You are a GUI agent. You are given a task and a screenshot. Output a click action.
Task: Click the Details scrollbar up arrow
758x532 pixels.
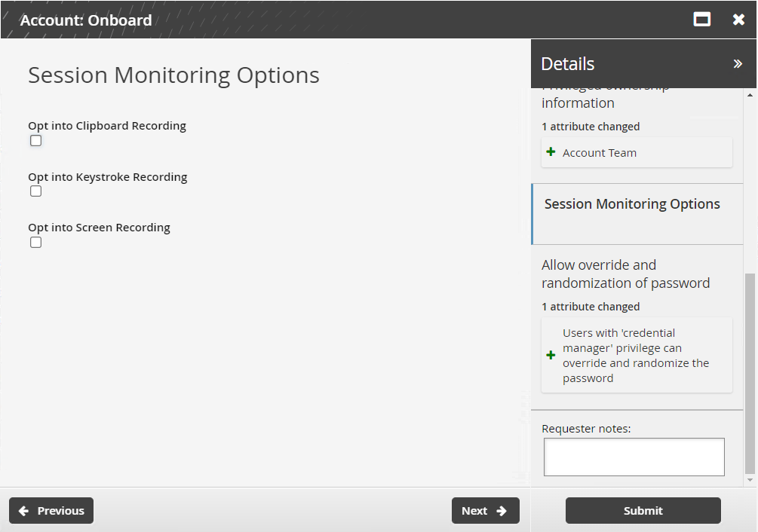[x=750, y=95]
